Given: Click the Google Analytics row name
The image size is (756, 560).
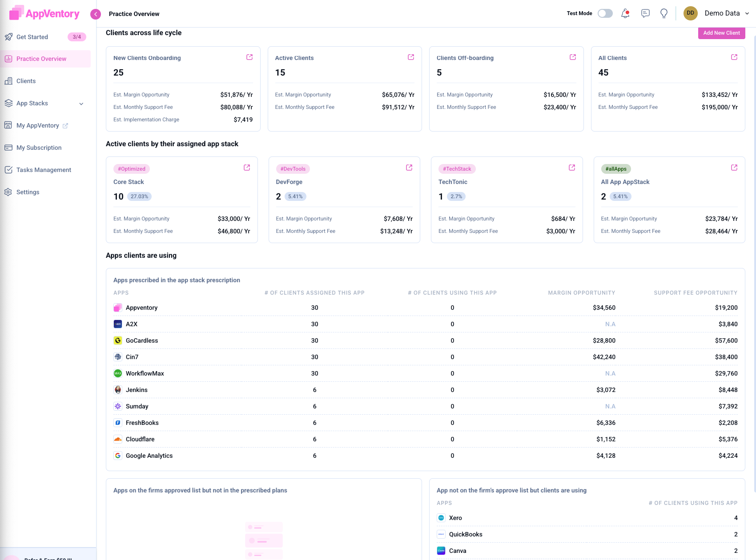Looking at the screenshot, I should (x=149, y=456).
